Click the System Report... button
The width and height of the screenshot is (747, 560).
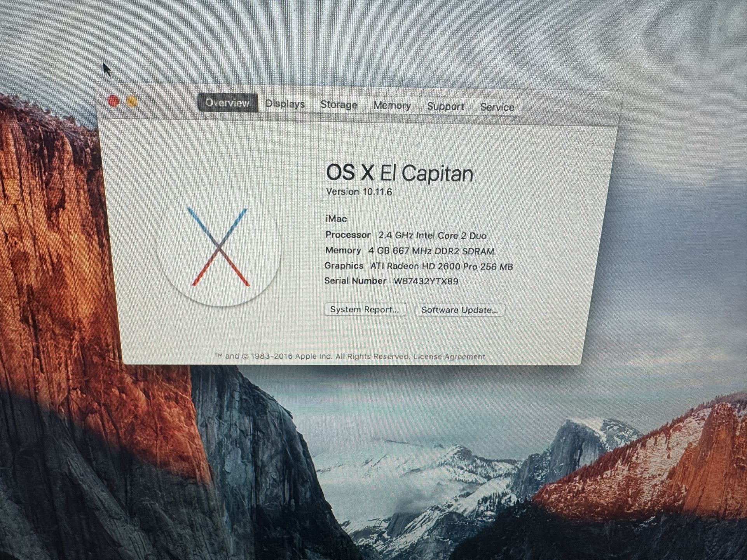click(x=365, y=310)
